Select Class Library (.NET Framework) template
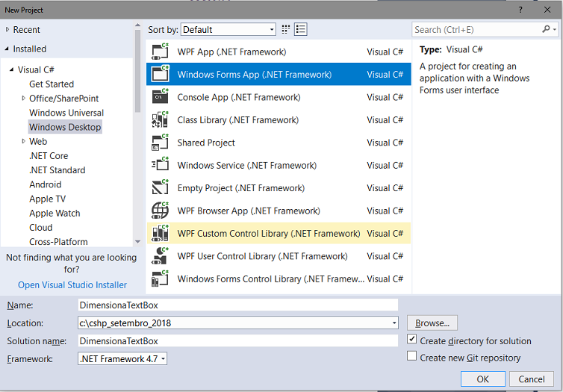This screenshot has width=563, height=392. coord(279,119)
